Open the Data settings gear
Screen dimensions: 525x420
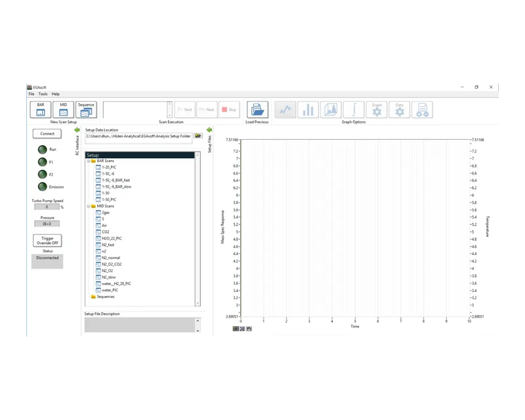point(400,110)
